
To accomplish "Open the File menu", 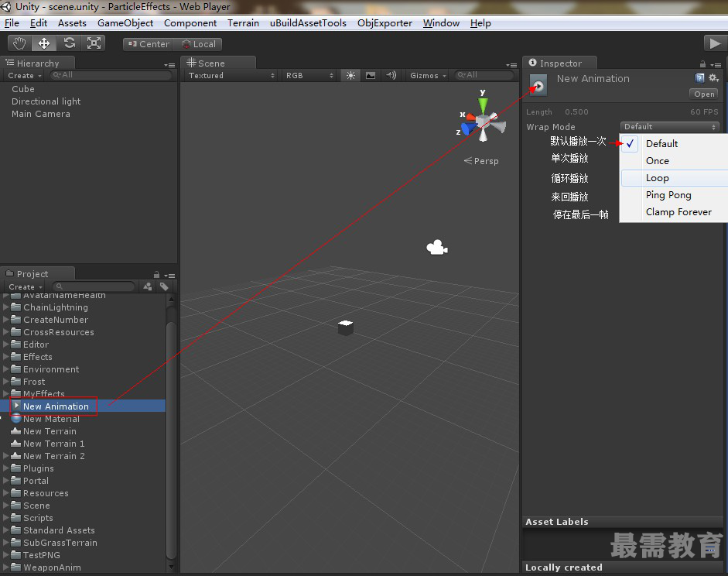I will pos(12,22).
